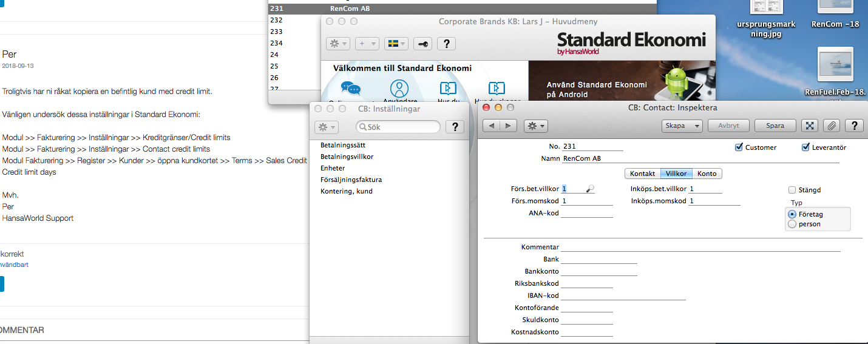
Task: Switch to the Kontakt tab
Action: (642, 174)
